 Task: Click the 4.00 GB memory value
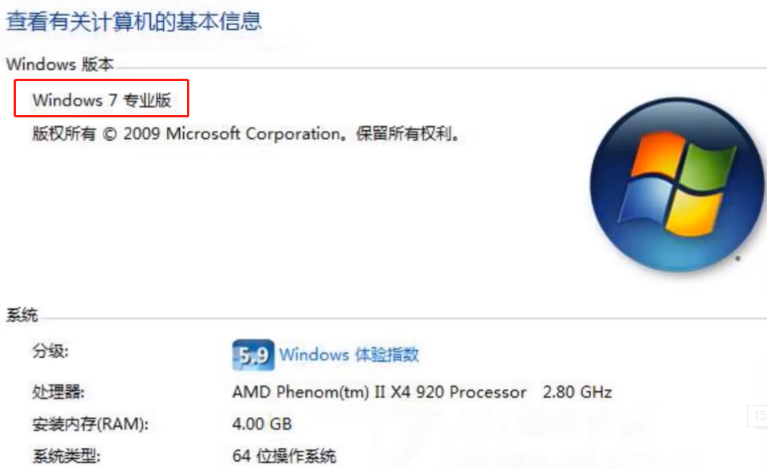click(262, 424)
